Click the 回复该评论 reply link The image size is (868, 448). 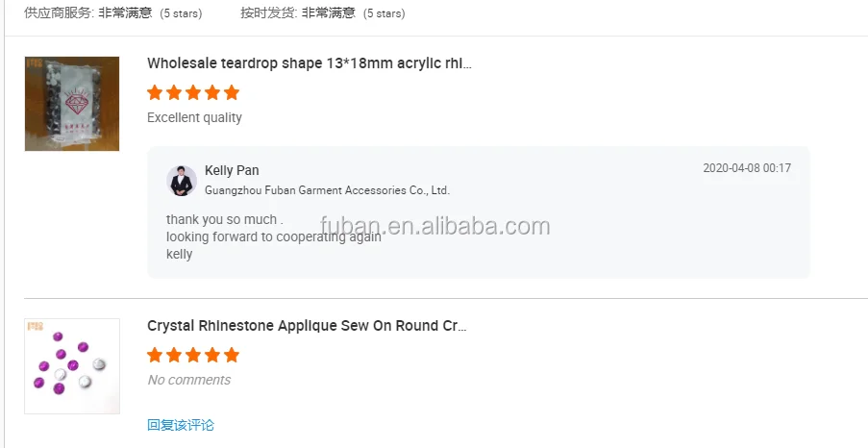[181, 425]
